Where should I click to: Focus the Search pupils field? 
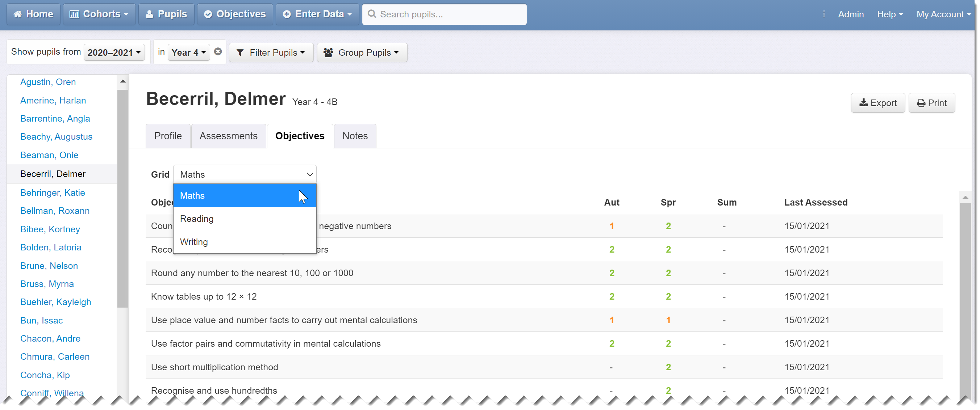pyautogui.click(x=444, y=14)
